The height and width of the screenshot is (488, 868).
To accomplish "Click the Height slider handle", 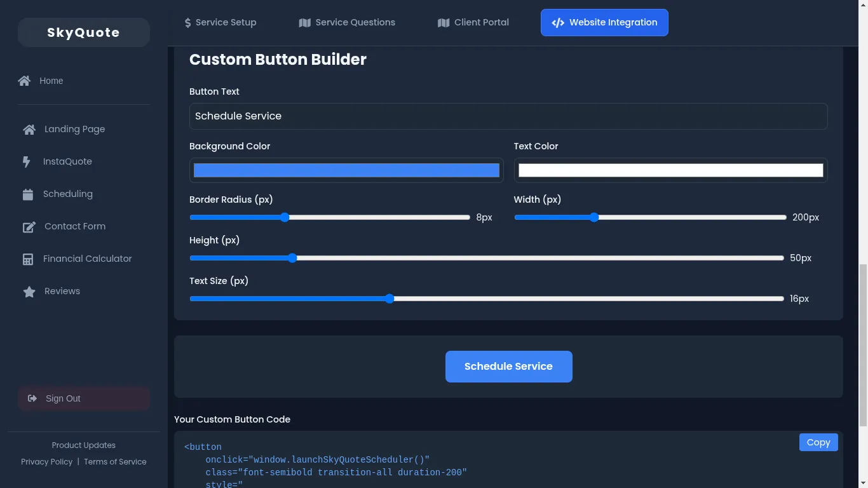I will coord(292,258).
